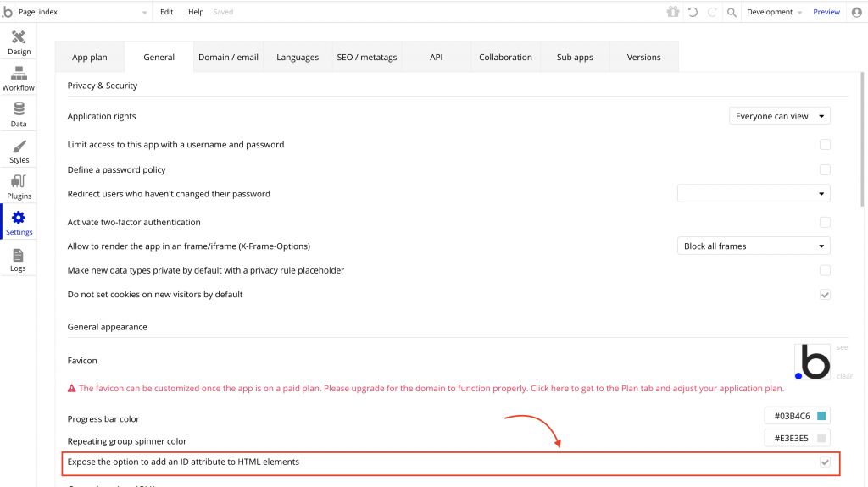Switch to the Collaboration tab
The height and width of the screenshot is (487, 868).
(x=505, y=57)
